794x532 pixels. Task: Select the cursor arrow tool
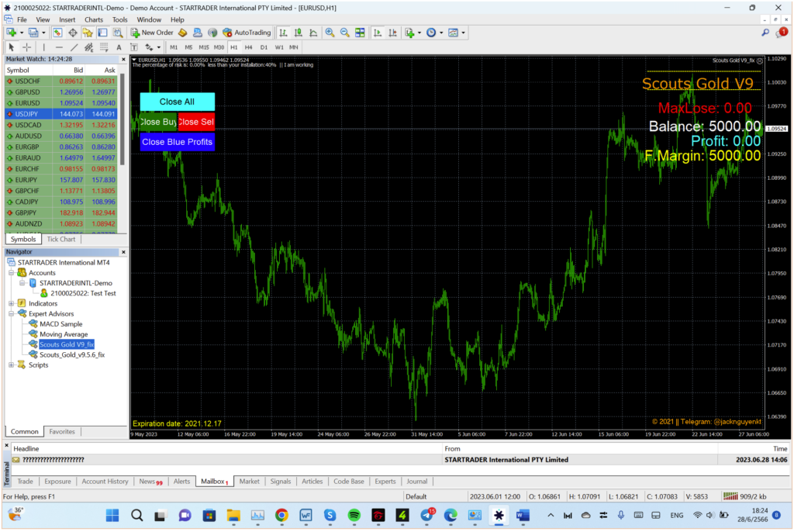click(x=11, y=47)
